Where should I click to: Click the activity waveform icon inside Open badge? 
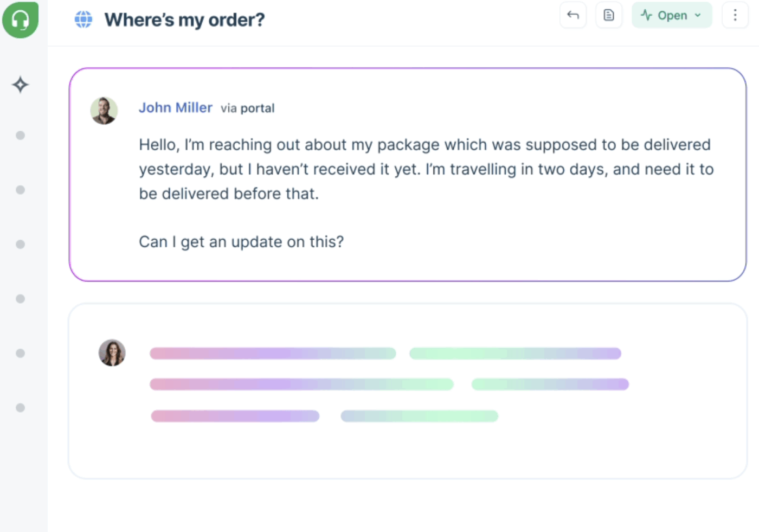(x=647, y=15)
